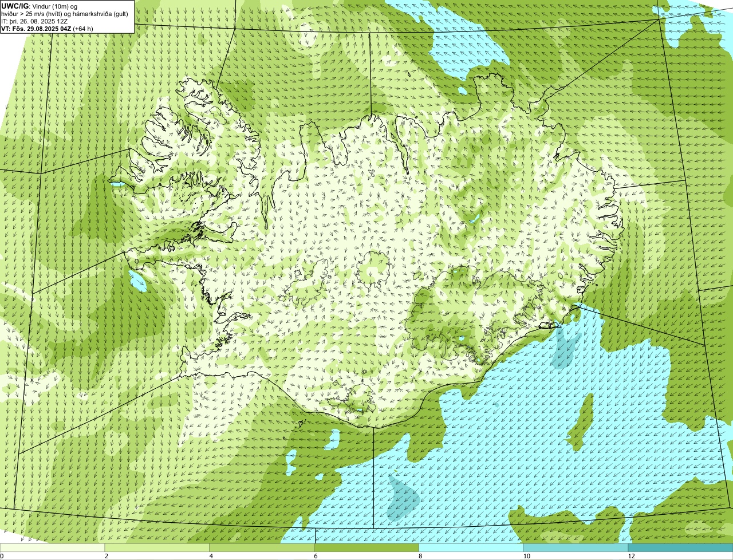
Task: Click the "UWC/IG: Vindur (10m) og" title line
Action: pos(39,6)
